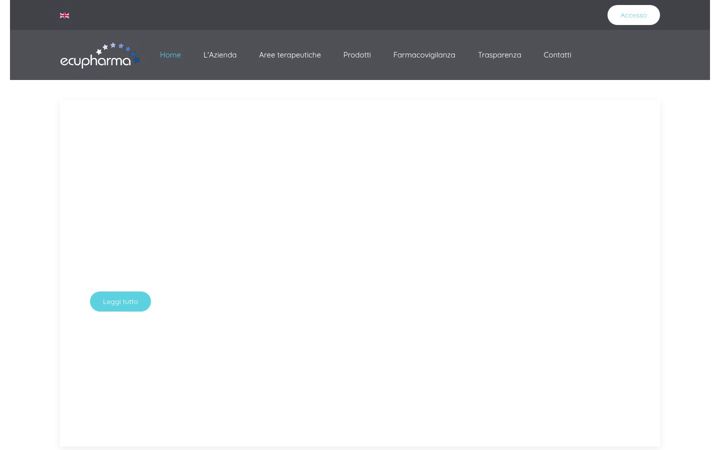Open the Home menu item
The image size is (720, 450).
[x=170, y=55]
